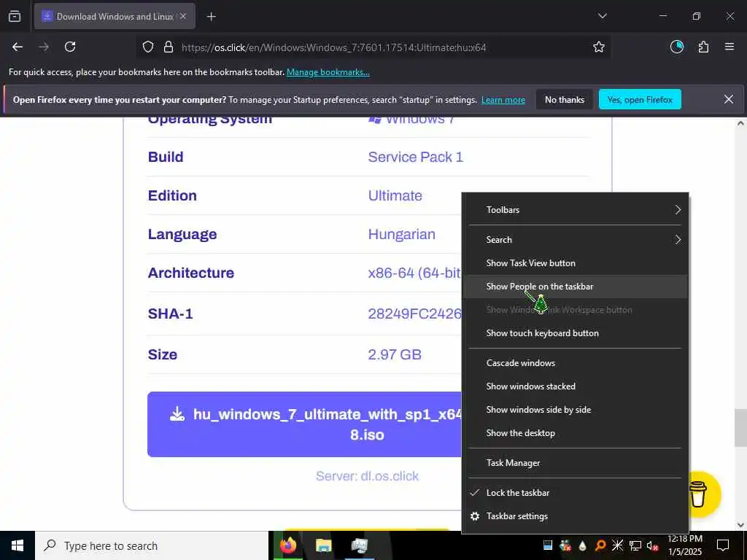Click the Yes, open Firefox button

[x=640, y=99]
